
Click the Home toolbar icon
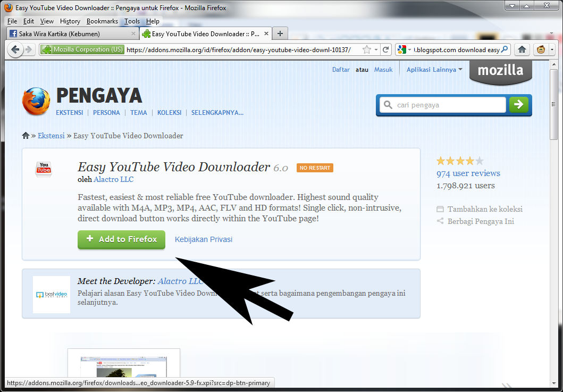click(x=522, y=49)
